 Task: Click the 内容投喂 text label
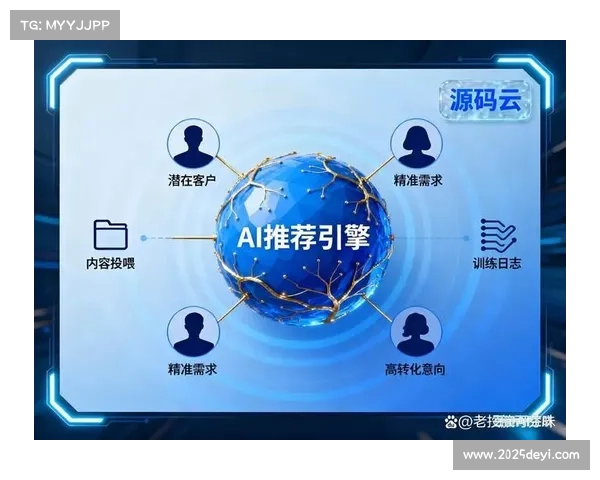click(x=110, y=264)
